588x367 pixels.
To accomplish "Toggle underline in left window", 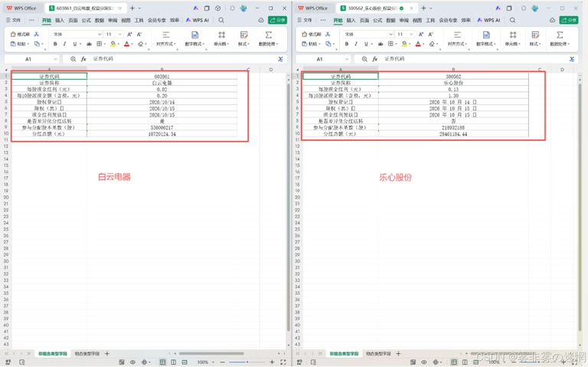I will 74,44.
